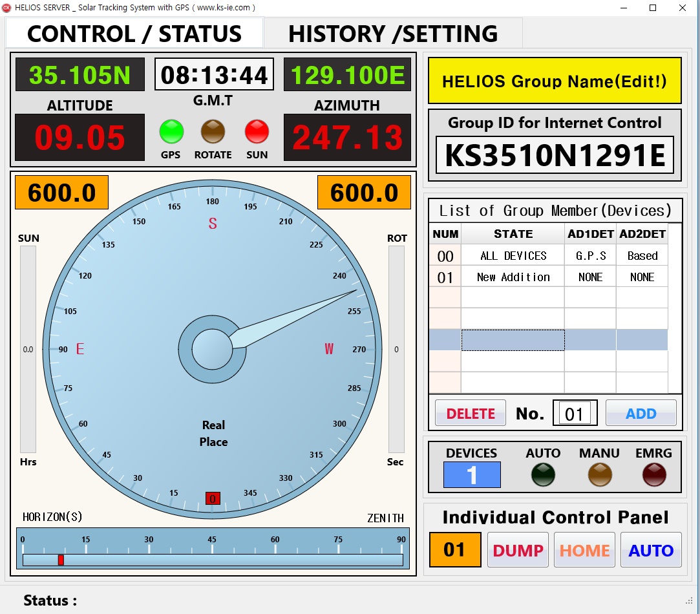Click the Based cell under AD2DET

pyautogui.click(x=642, y=255)
